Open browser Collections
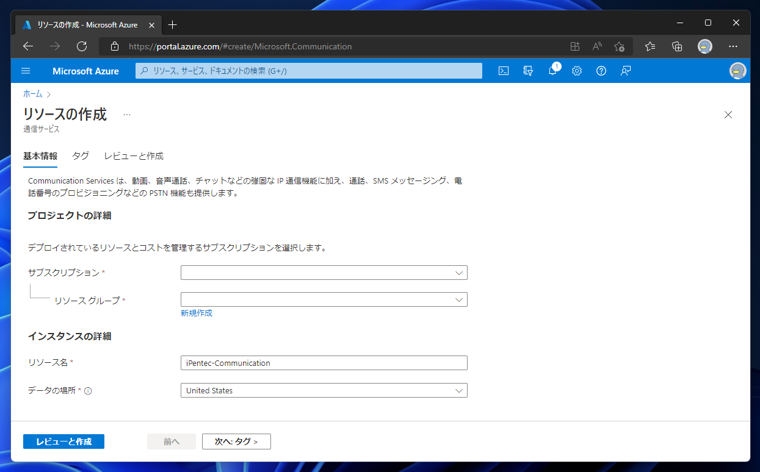Image resolution: width=760 pixels, height=472 pixels. pyautogui.click(x=677, y=47)
